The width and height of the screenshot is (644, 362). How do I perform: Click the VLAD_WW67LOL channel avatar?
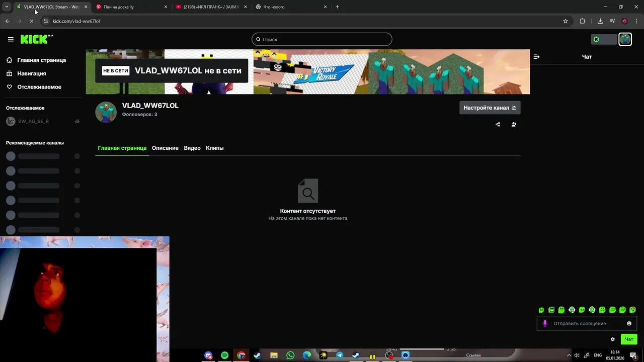(106, 112)
